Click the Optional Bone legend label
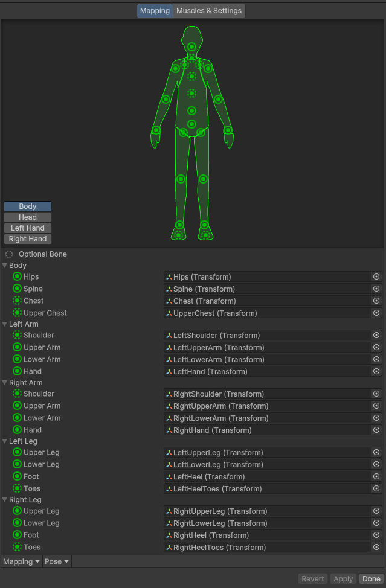This screenshot has height=588, width=386. tap(43, 254)
